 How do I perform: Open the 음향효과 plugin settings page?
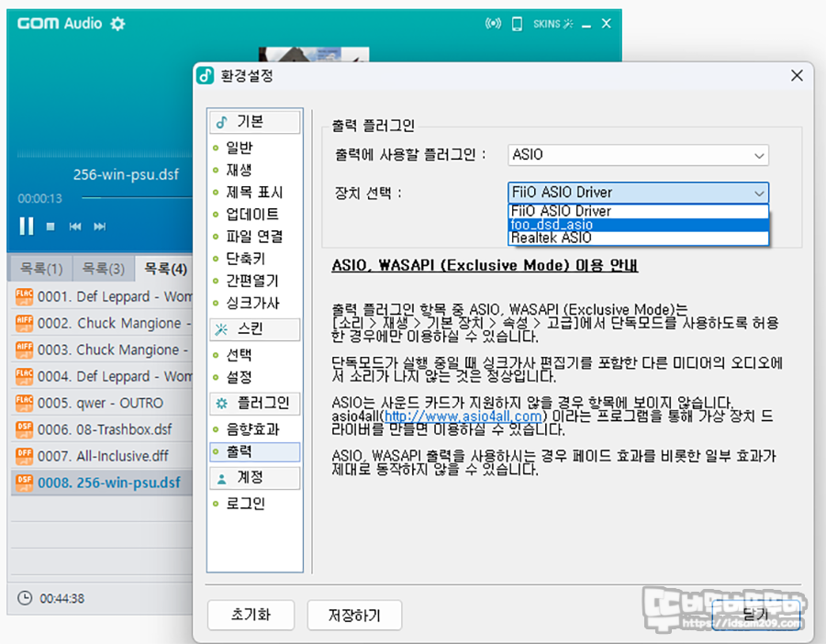point(252,429)
